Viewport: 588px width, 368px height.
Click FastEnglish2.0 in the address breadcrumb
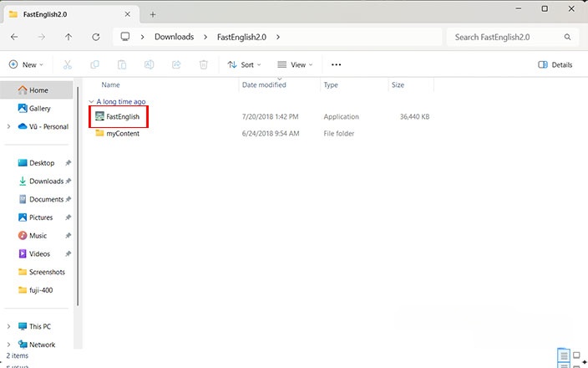[241, 37]
